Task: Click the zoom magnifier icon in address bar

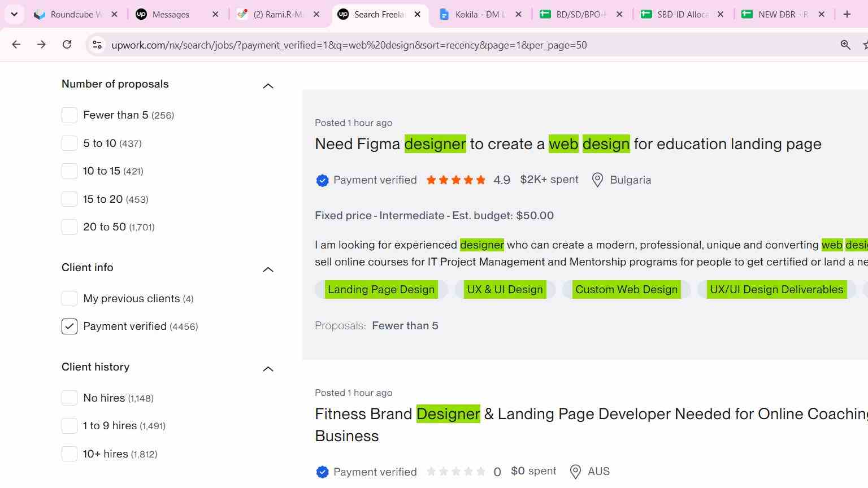Action: click(x=845, y=45)
